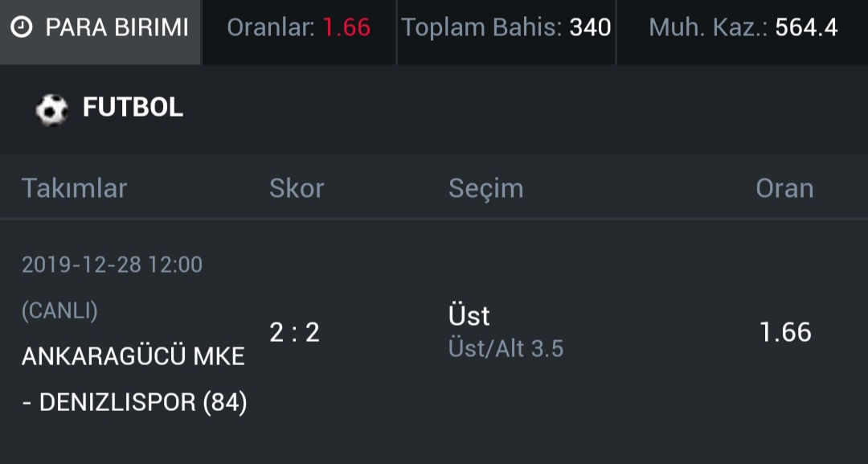The width and height of the screenshot is (868, 464).
Task: Click the 2 : 2 score
Action: pos(294,332)
